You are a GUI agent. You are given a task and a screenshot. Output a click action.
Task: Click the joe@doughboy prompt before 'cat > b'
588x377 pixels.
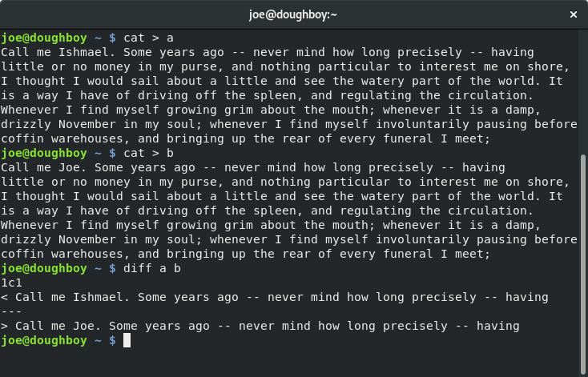point(44,153)
